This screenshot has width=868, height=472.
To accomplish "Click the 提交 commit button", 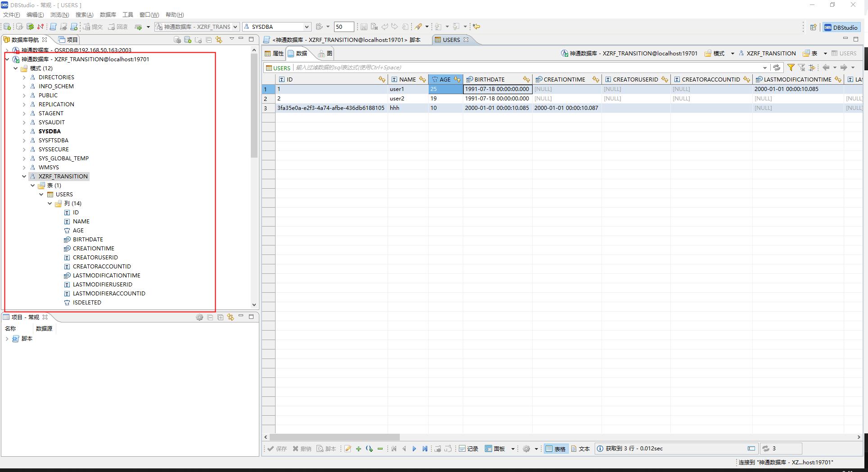I will (x=93, y=27).
